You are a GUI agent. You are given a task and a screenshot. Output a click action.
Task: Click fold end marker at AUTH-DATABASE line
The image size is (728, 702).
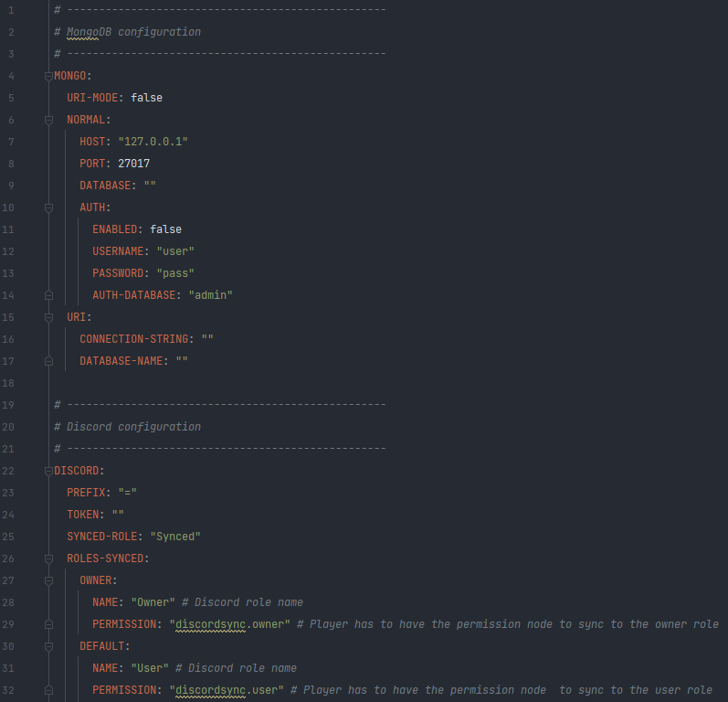pyautogui.click(x=48, y=295)
